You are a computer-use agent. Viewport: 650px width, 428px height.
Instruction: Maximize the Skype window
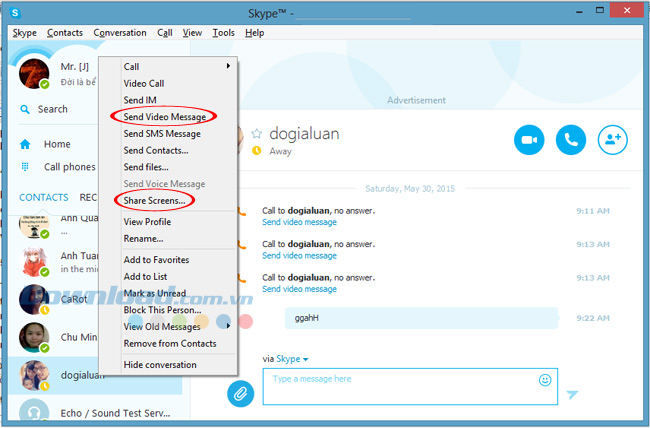(600, 10)
